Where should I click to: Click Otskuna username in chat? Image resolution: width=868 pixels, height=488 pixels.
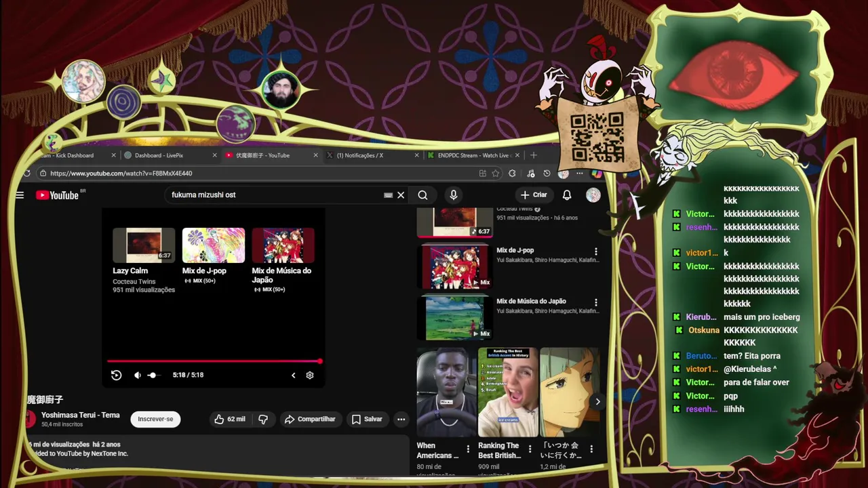704,330
